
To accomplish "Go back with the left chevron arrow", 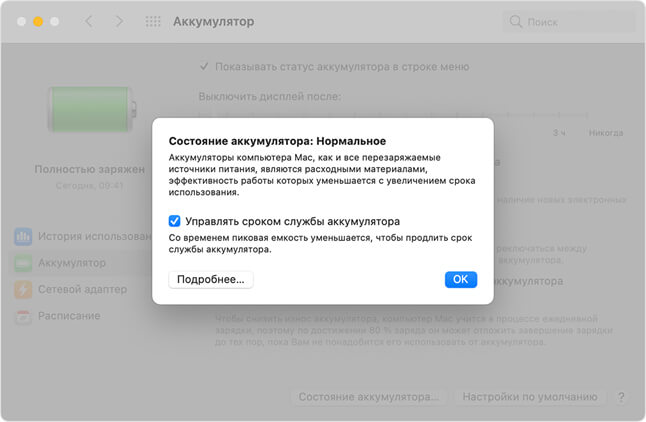I will 89,21.
